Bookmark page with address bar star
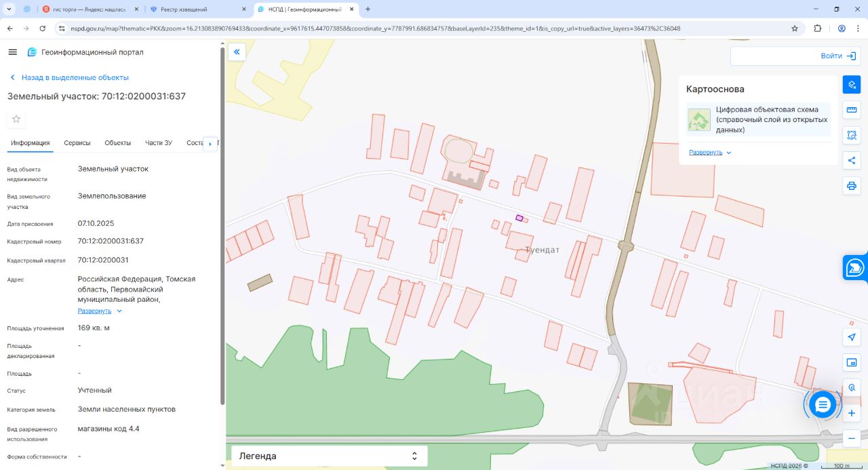 795,28
